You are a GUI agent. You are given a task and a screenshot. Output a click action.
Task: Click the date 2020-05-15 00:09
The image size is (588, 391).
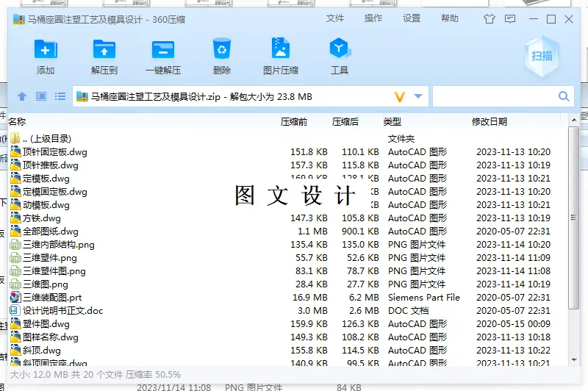pos(513,324)
